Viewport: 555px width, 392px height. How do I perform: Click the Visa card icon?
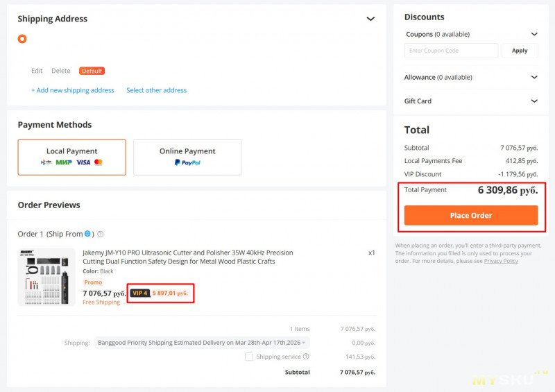[83, 162]
